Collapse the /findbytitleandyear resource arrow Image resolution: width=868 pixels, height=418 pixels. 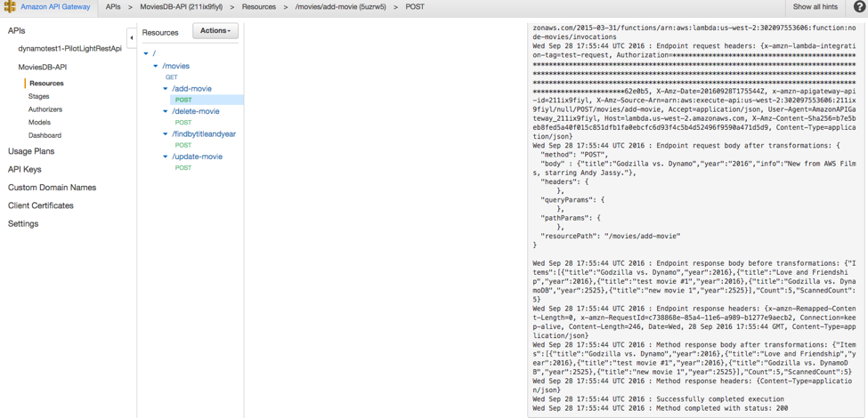166,133
